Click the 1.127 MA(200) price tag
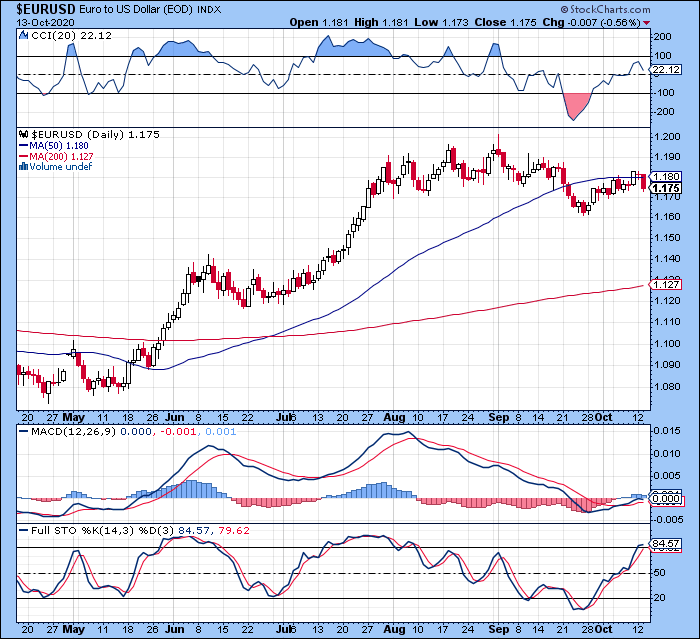 coord(666,284)
